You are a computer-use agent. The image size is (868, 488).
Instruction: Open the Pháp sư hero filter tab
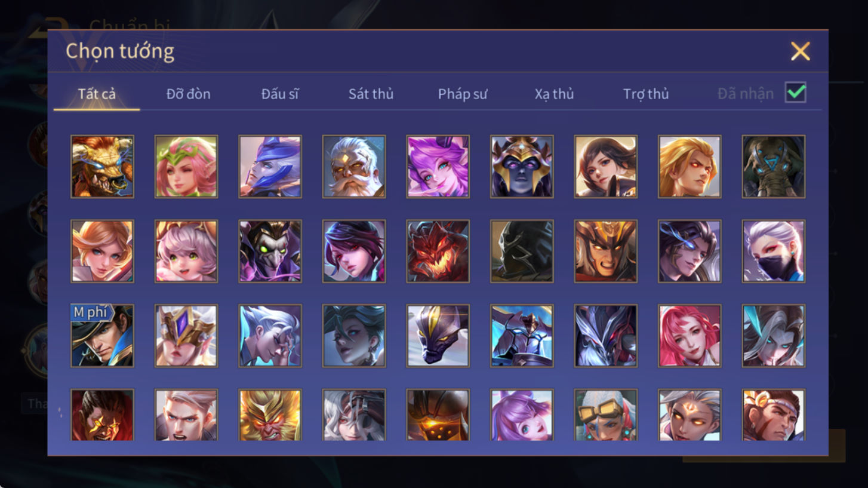click(x=463, y=94)
